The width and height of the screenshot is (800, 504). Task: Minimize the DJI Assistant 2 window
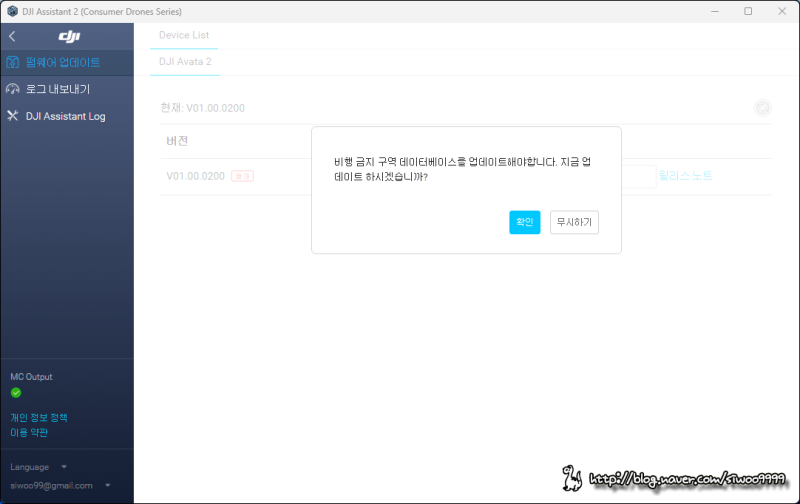[x=715, y=11]
